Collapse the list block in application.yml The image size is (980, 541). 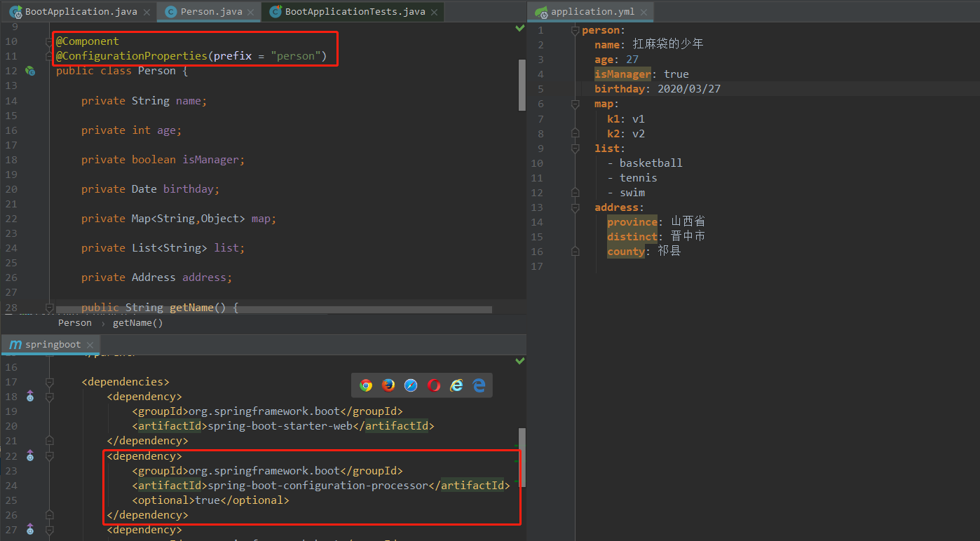tap(576, 149)
